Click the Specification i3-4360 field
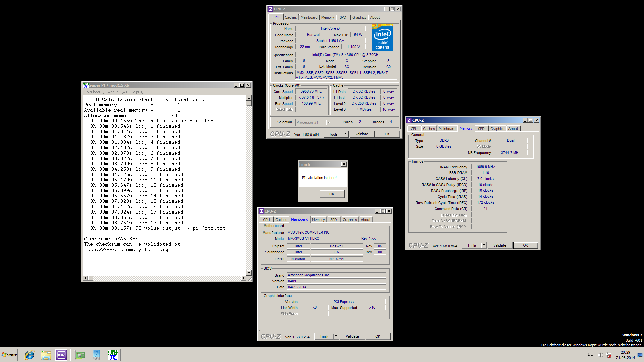Viewport: 644px width, 362px height. point(346,55)
